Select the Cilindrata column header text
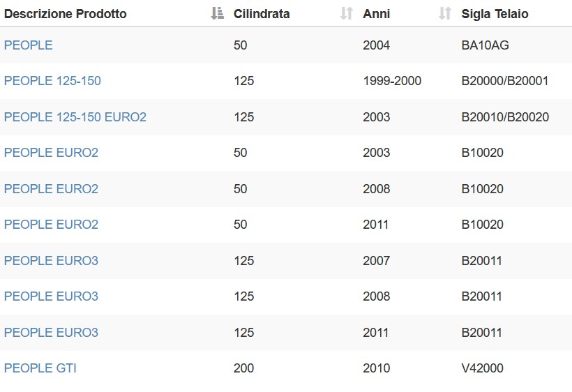The image size is (572, 392). (262, 14)
